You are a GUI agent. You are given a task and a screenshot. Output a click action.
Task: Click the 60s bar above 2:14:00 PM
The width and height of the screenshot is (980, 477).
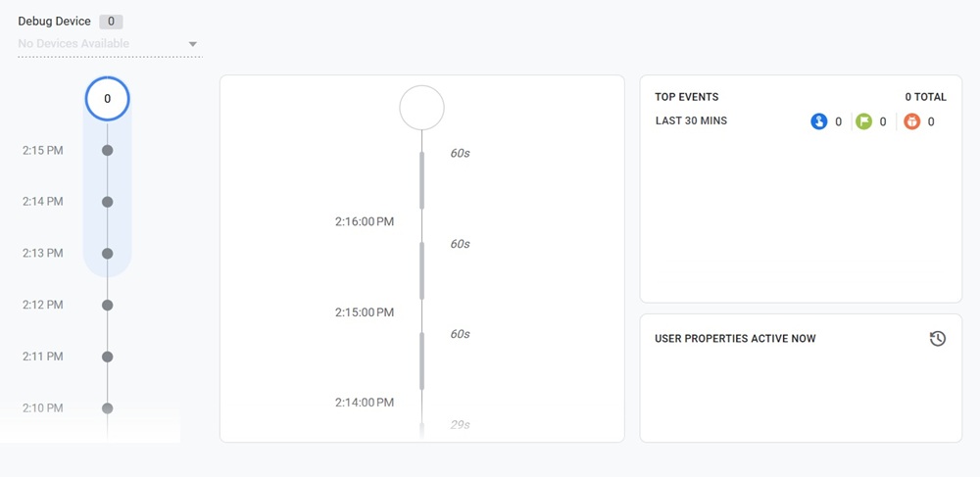(422, 360)
